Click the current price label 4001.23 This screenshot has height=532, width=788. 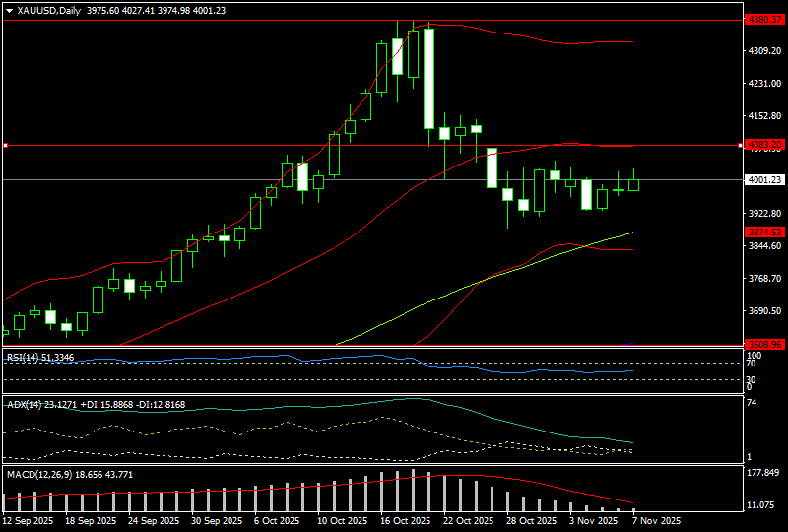764,180
